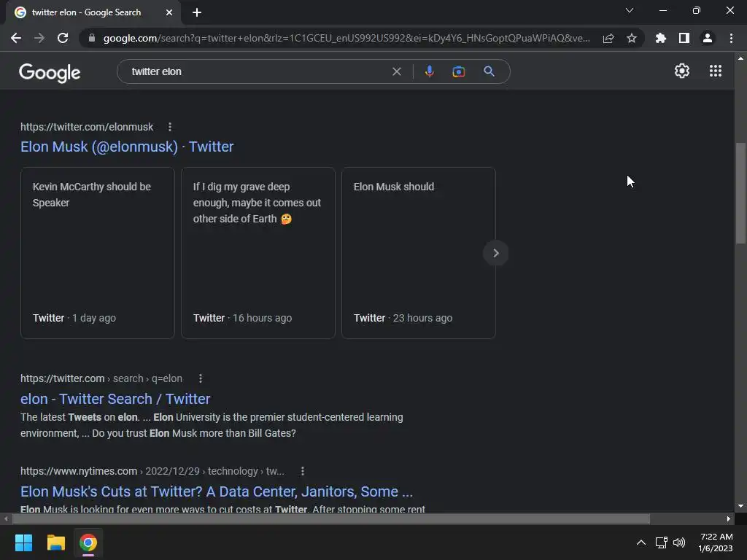This screenshot has height=560, width=747.
Task: Open Google apps grid
Action: pos(716,71)
